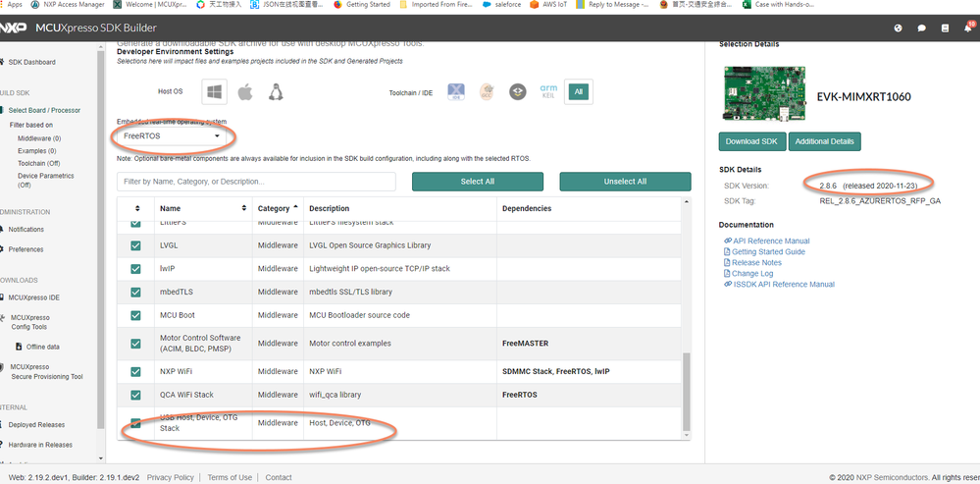980x484 pixels.
Task: Click Unselect All components button
Action: coord(625,182)
